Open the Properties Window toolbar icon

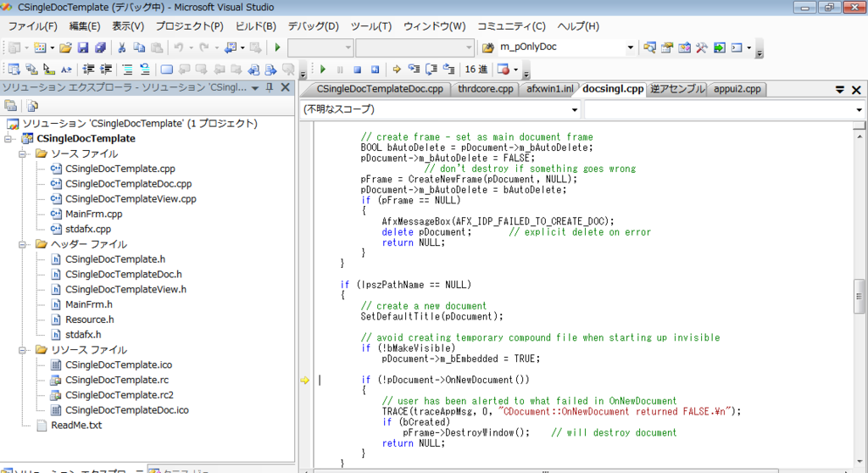667,47
